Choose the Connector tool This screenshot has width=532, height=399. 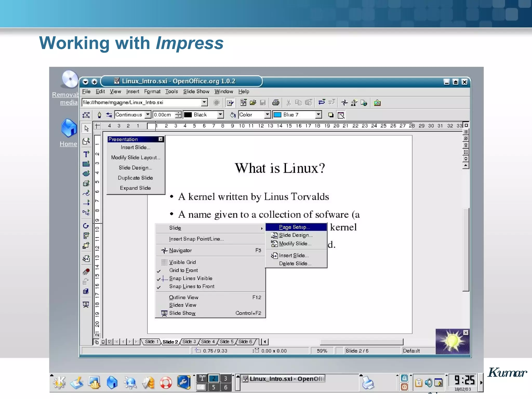pos(86,212)
